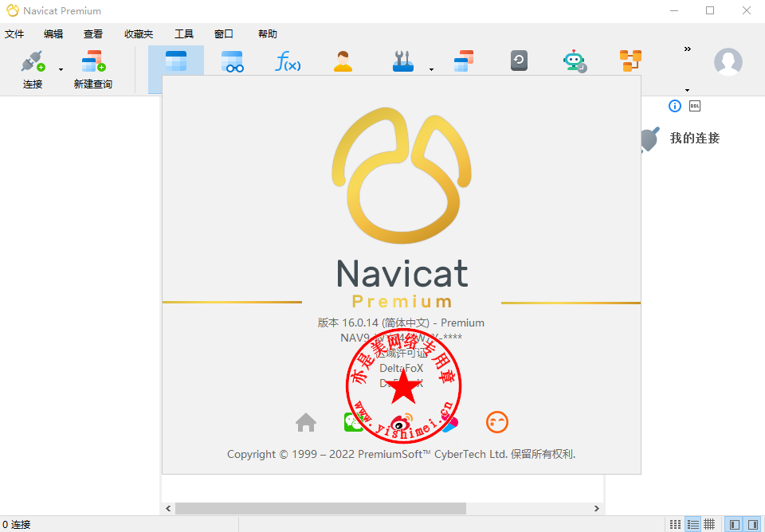Viewport: 765px width, 532px height.
Task: Click the wrench-and-screwdriver Others toolbar icon
Action: tap(403, 61)
